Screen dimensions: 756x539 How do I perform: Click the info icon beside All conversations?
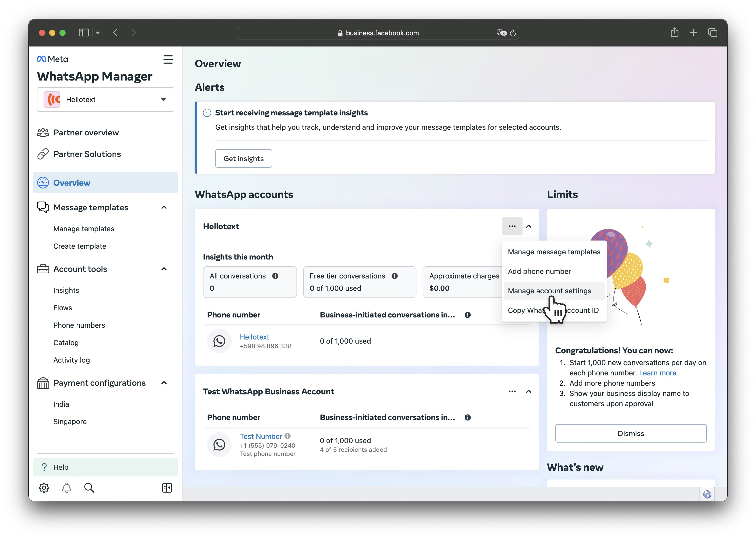tap(275, 276)
